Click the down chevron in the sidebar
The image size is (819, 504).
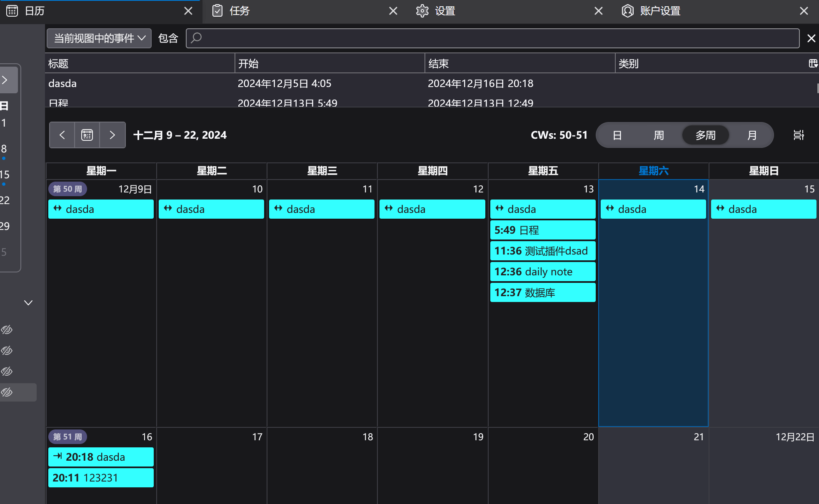tap(28, 303)
